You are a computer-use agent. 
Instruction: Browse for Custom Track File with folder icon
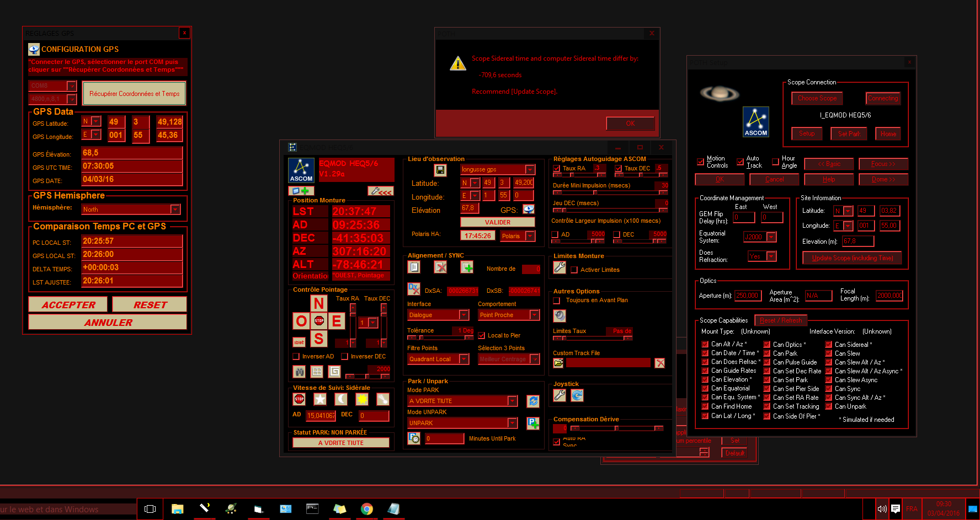point(558,363)
